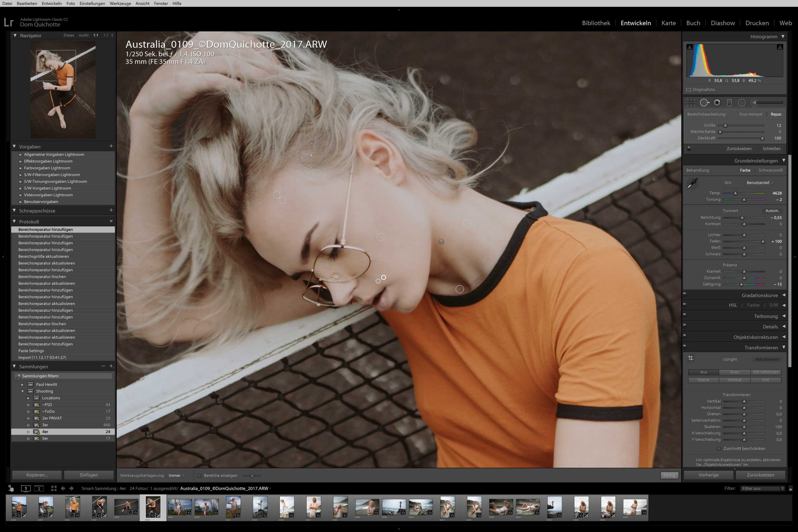
Task: Click the Vorherige button
Action: pyautogui.click(x=709, y=475)
